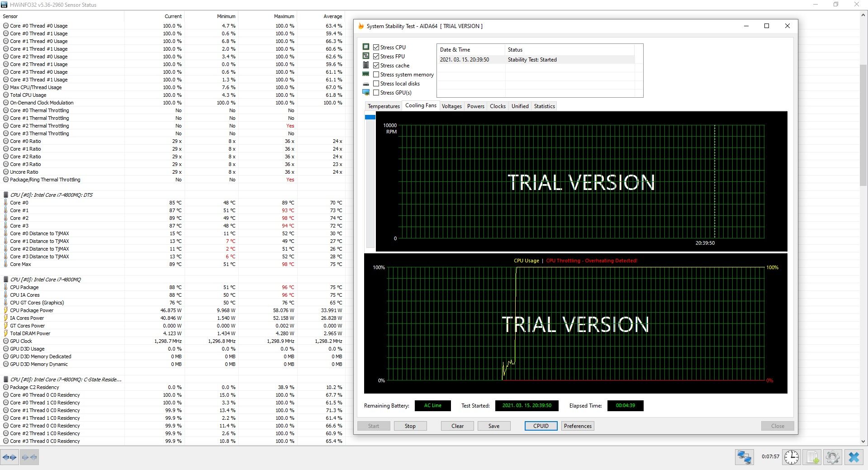This screenshot has width=868, height=470.
Task: Select the 'Package/Ring Thermal Throttling' row
Action: pyautogui.click(x=173, y=180)
